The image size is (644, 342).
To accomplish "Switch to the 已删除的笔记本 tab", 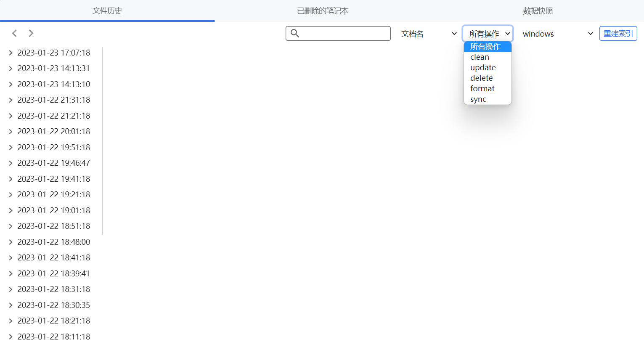I will click(x=322, y=11).
